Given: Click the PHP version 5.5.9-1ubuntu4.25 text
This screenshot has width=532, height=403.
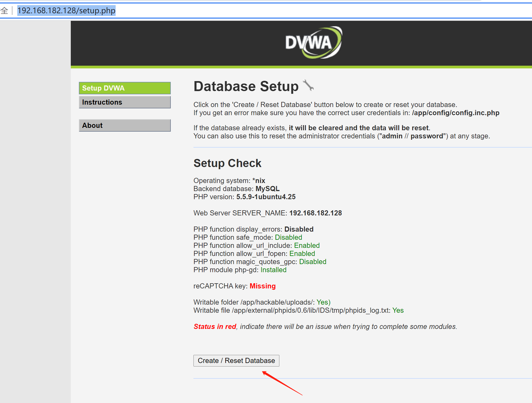Looking at the screenshot, I should pyautogui.click(x=266, y=197).
